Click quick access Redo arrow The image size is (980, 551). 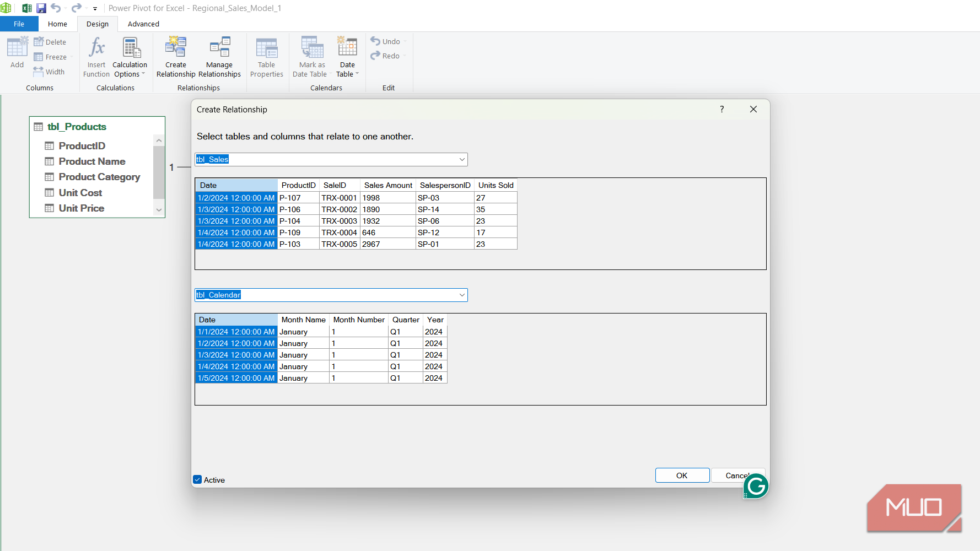77,8
